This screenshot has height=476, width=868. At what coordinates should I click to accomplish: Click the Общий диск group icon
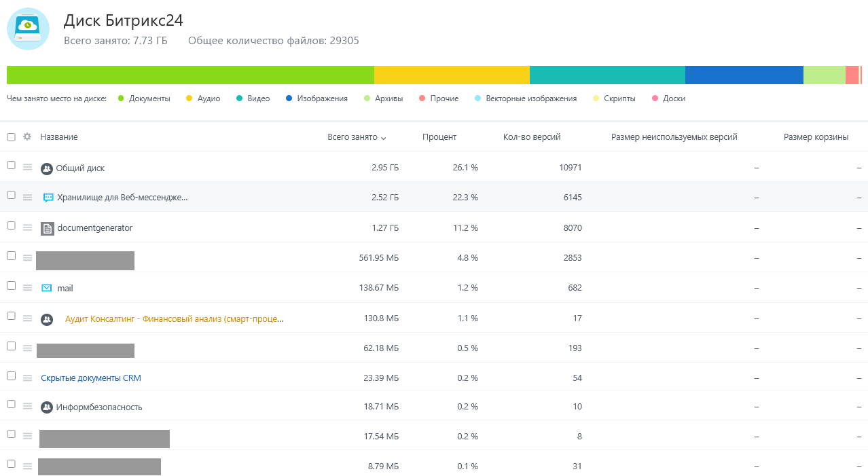pos(47,168)
